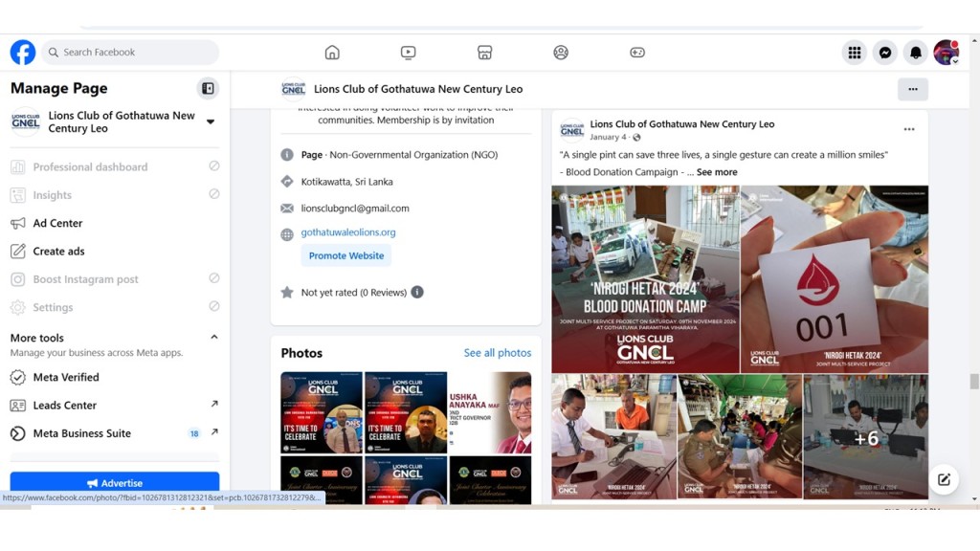The image size is (980, 551).
Task: Click See all photos link
Action: click(498, 353)
